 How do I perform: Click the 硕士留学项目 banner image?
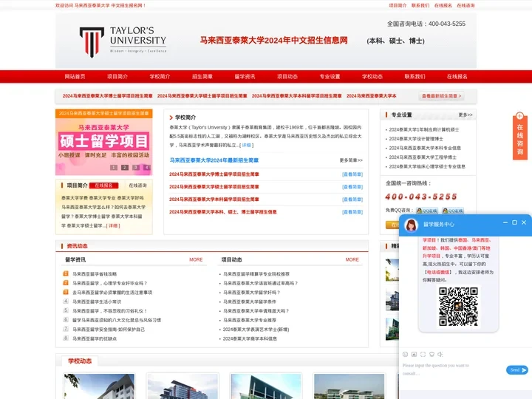(x=104, y=143)
